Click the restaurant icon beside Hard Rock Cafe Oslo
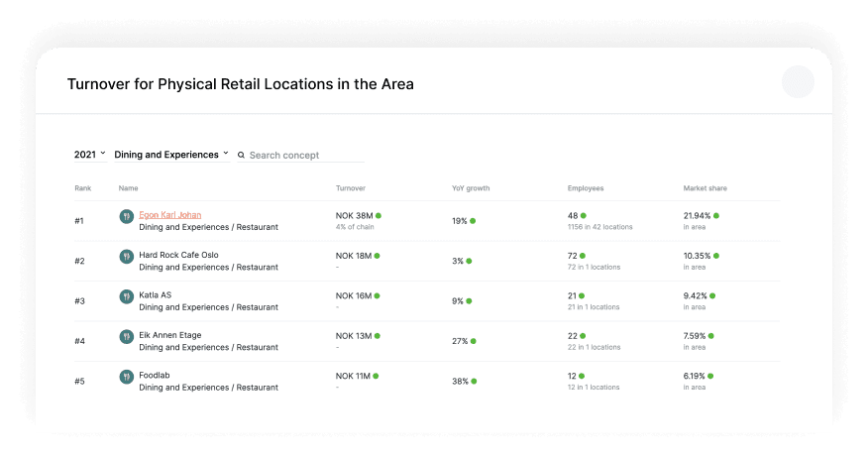Viewport: 868px width, 457px height. pyautogui.click(x=127, y=256)
